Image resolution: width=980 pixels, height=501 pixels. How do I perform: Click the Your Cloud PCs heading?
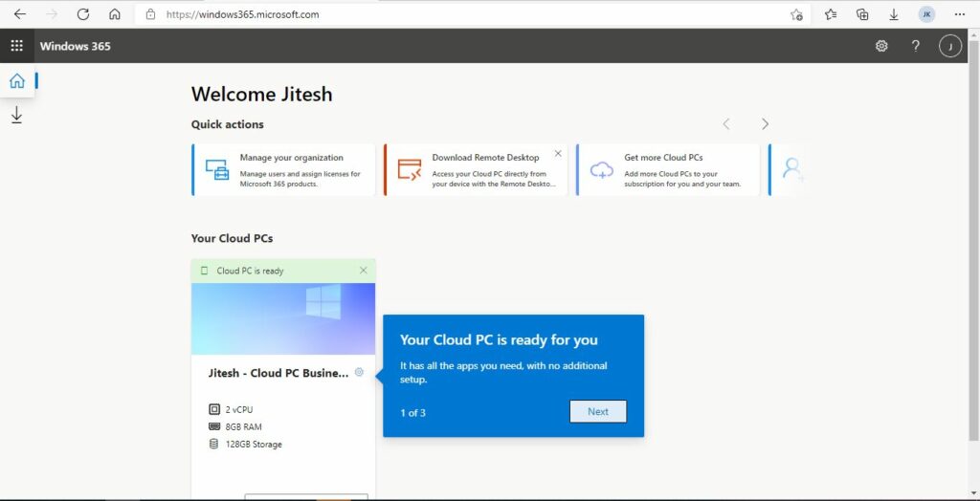coord(232,238)
